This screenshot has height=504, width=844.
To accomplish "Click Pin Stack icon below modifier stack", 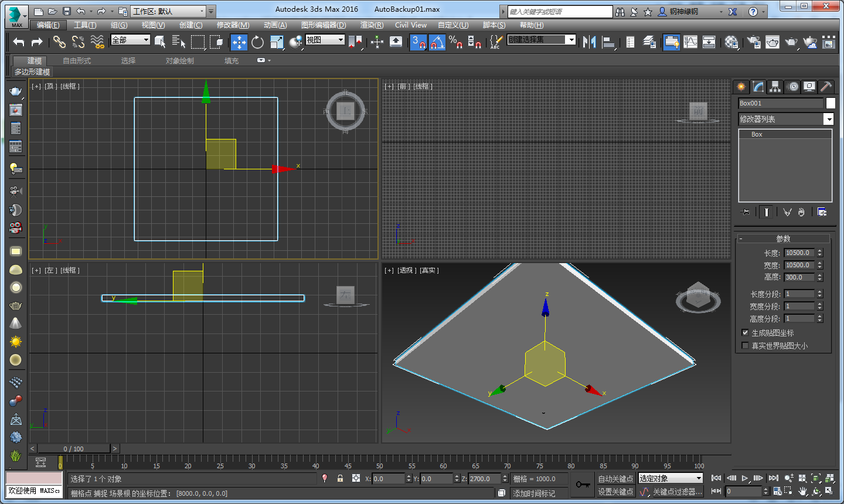I will [745, 212].
